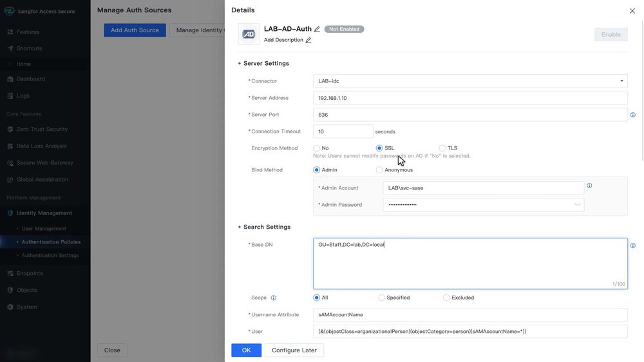This screenshot has width=644, height=362.
Task: Click the User filter field
Action: pos(470,331)
